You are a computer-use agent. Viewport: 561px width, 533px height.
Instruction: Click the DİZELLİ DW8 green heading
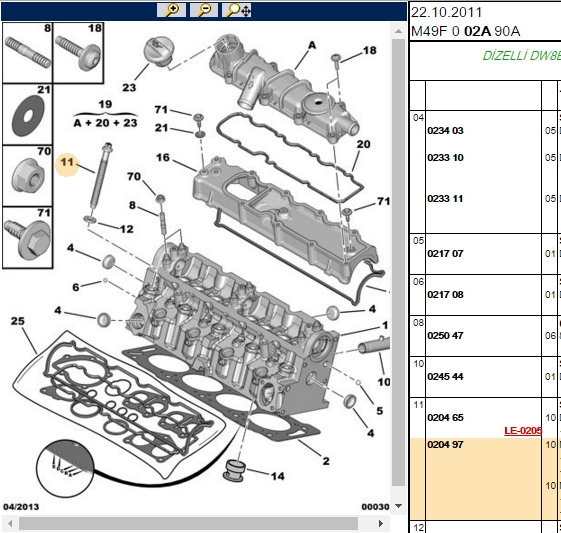[x=522, y=56]
